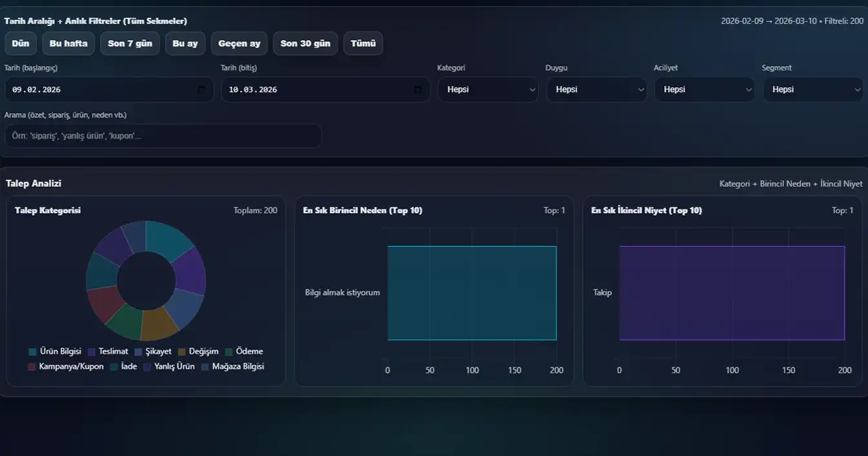Toggle Ürün Bilgisi legend color box
This screenshot has height=456, width=868.
point(33,351)
